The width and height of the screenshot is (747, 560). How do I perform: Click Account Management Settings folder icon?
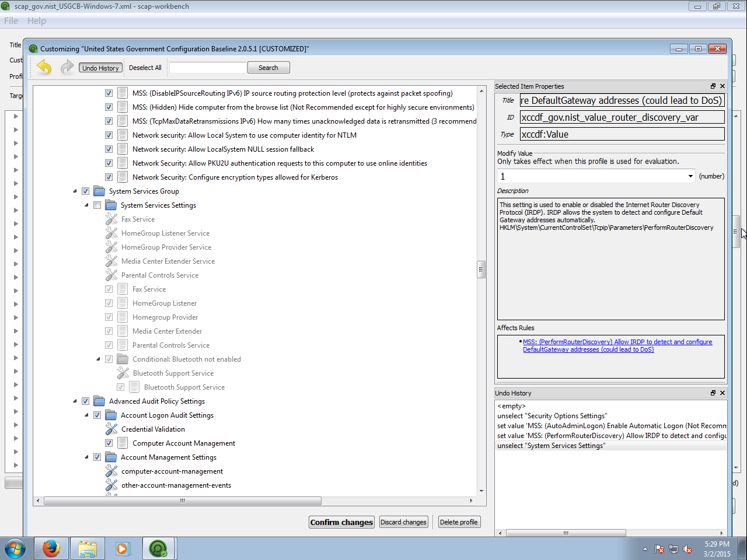[111, 457]
